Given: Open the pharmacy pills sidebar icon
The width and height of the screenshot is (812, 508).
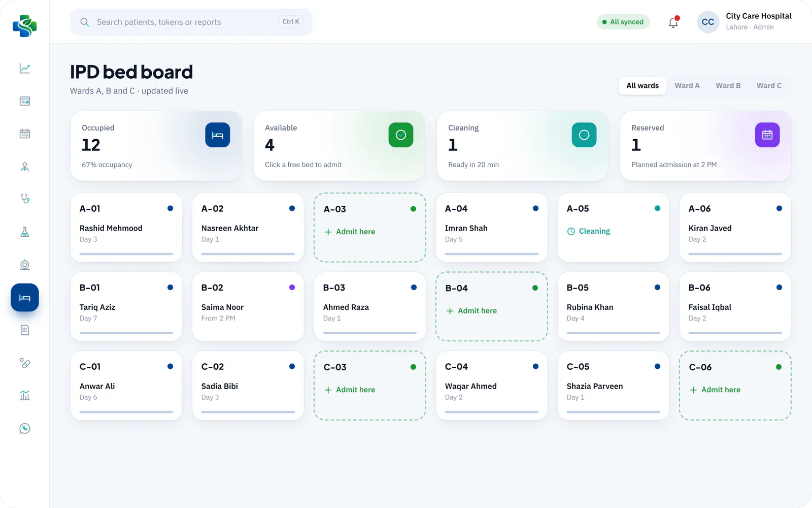Looking at the screenshot, I should point(24,363).
